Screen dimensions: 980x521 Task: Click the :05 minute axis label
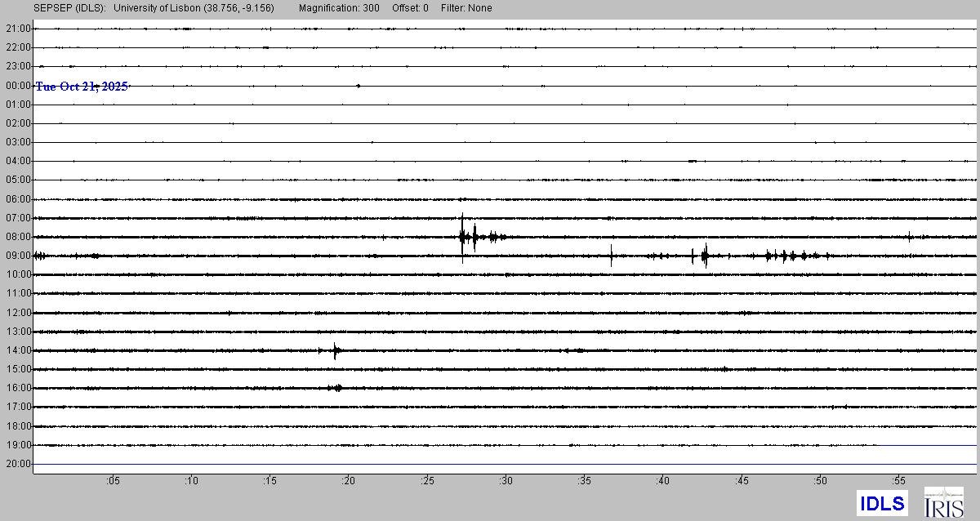[x=112, y=480]
